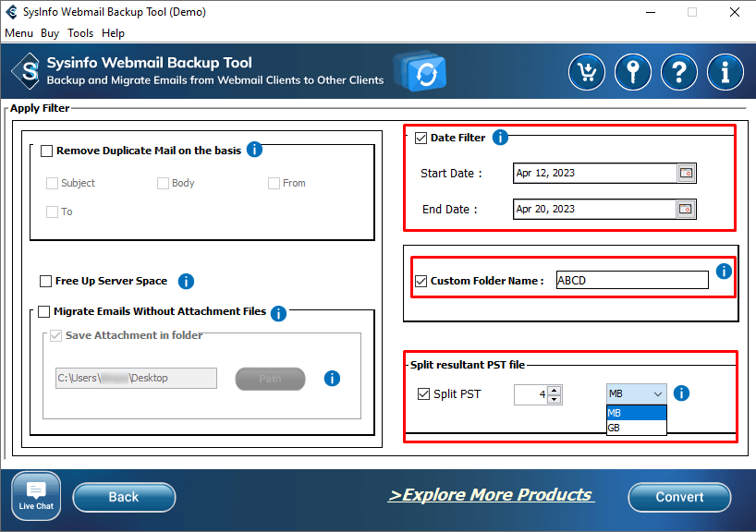Open the activation key icon

pyautogui.click(x=632, y=72)
